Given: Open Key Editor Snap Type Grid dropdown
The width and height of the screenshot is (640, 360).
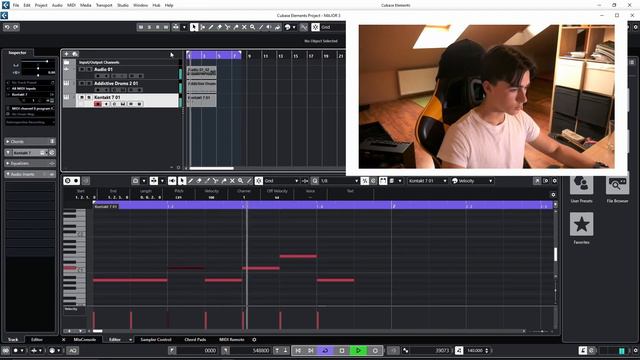Looking at the screenshot, I should pos(282,181).
